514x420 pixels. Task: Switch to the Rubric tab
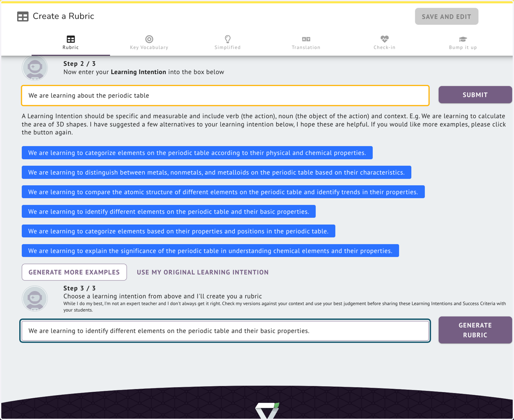[71, 43]
